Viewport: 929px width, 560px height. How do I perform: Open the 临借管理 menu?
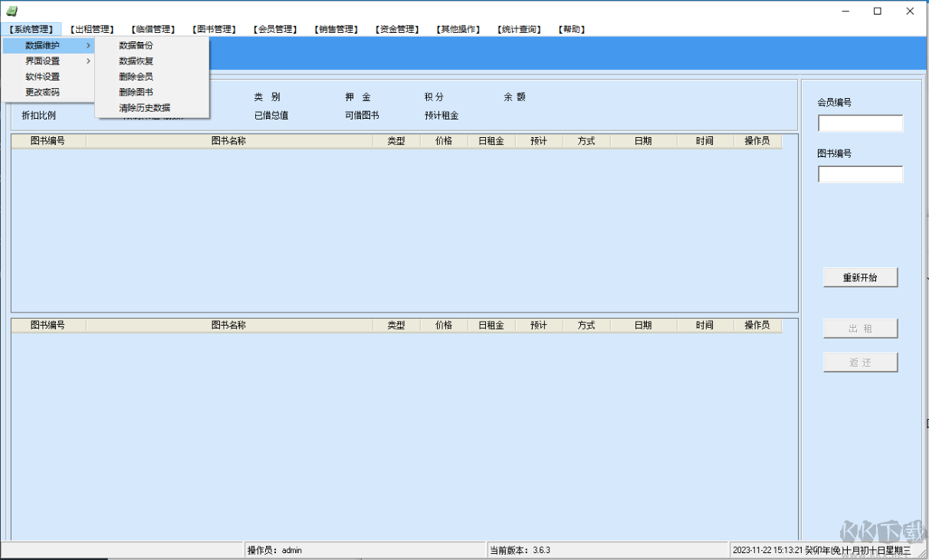(x=153, y=29)
